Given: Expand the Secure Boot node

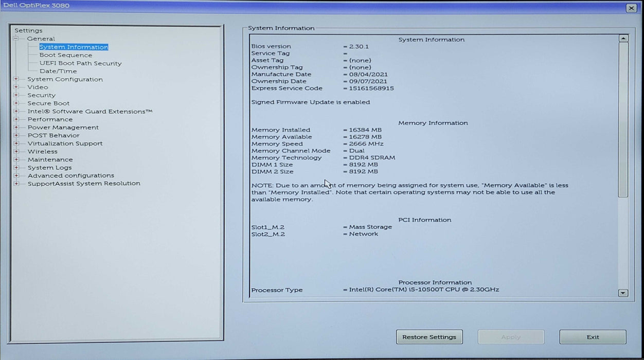Looking at the screenshot, I should click(16, 103).
